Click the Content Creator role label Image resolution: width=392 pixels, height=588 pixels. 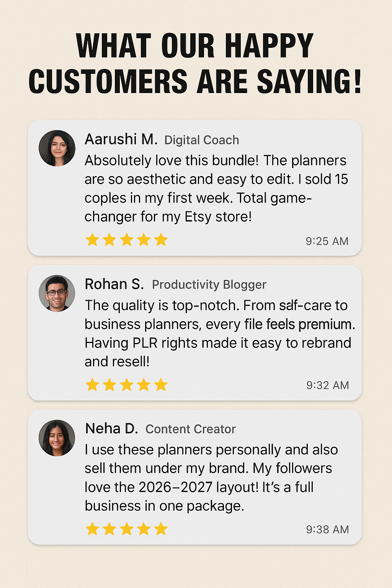coord(191,429)
